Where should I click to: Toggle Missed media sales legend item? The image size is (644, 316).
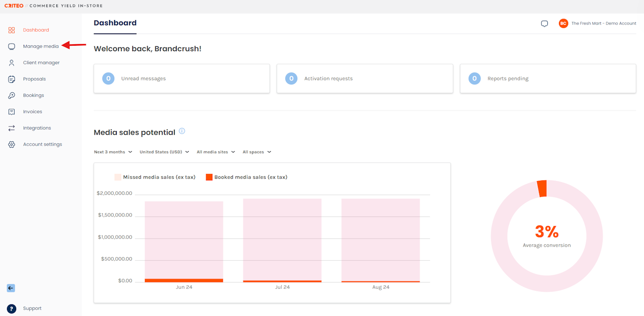tap(155, 177)
